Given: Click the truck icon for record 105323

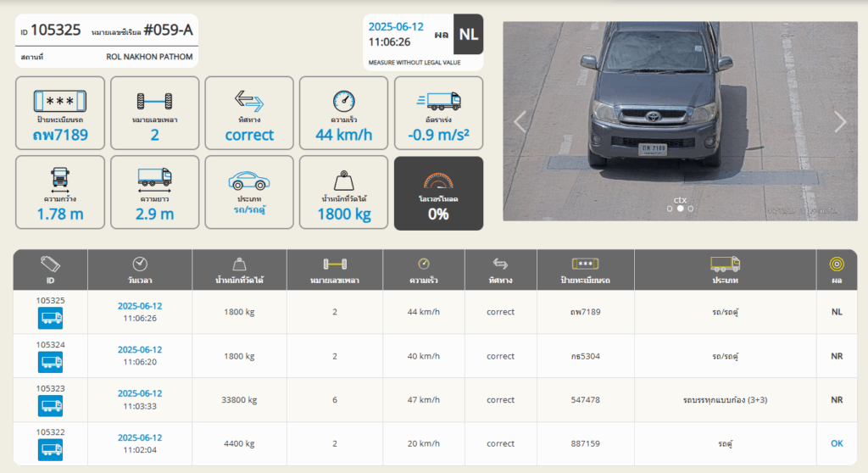Looking at the screenshot, I should (x=50, y=406).
